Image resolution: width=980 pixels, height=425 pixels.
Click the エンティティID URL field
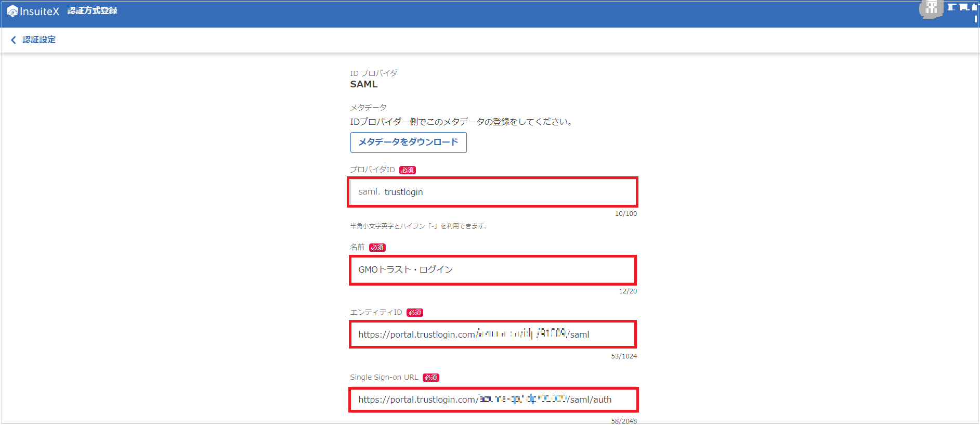pos(492,334)
